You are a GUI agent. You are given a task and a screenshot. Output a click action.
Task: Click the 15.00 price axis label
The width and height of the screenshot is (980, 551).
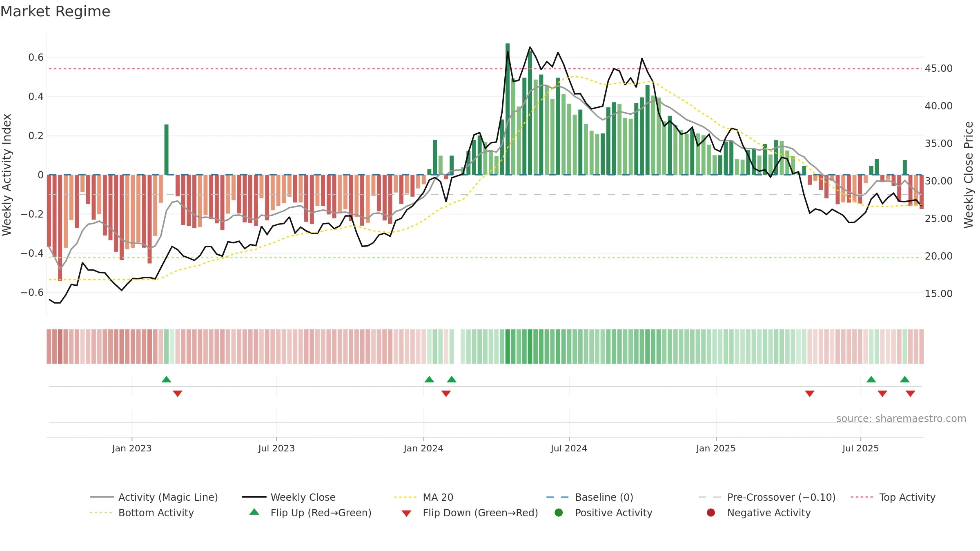pos(939,294)
